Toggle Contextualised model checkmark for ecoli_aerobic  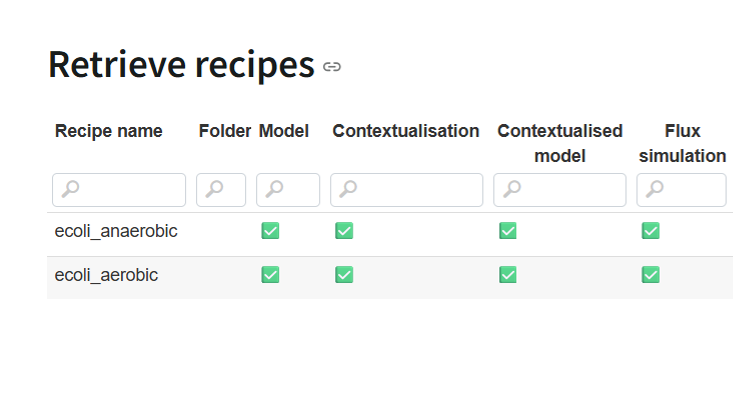[x=508, y=274]
